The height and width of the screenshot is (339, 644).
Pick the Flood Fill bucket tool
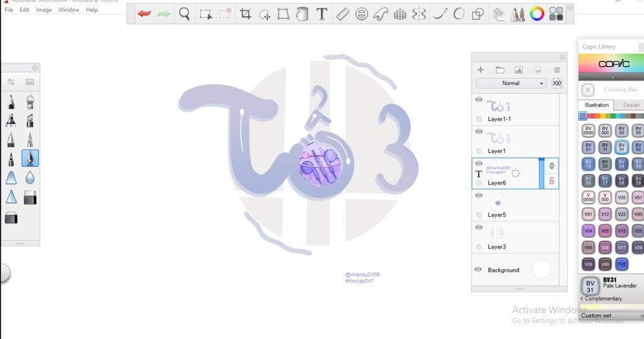coord(303,14)
